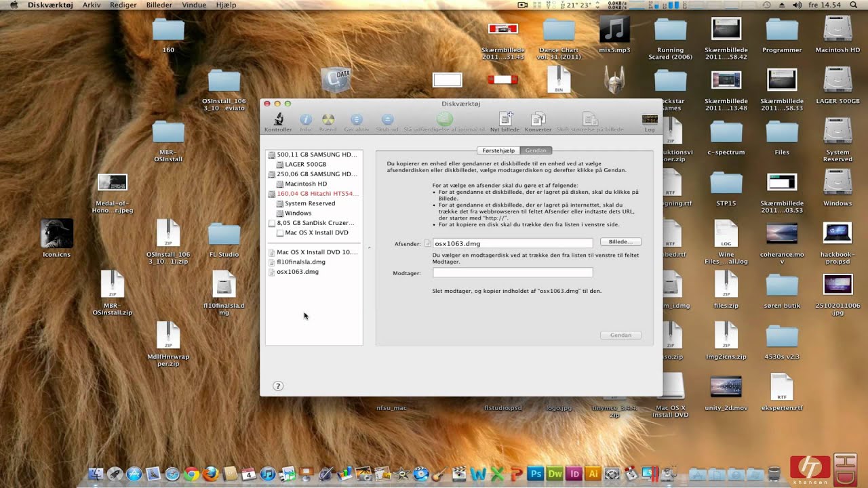Open Dreamweaver from the Dock
Viewport: 868px width, 488px height.
point(555,474)
